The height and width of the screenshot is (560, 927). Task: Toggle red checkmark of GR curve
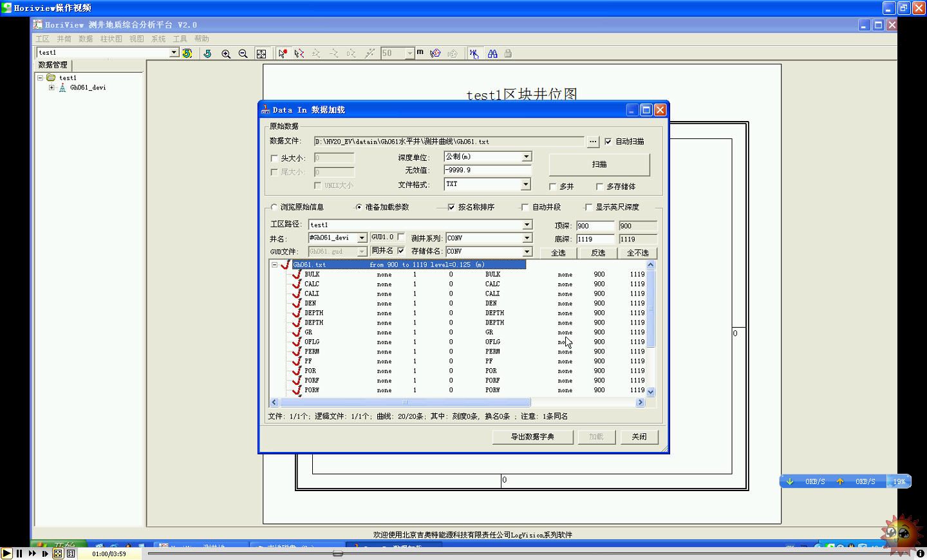(297, 332)
